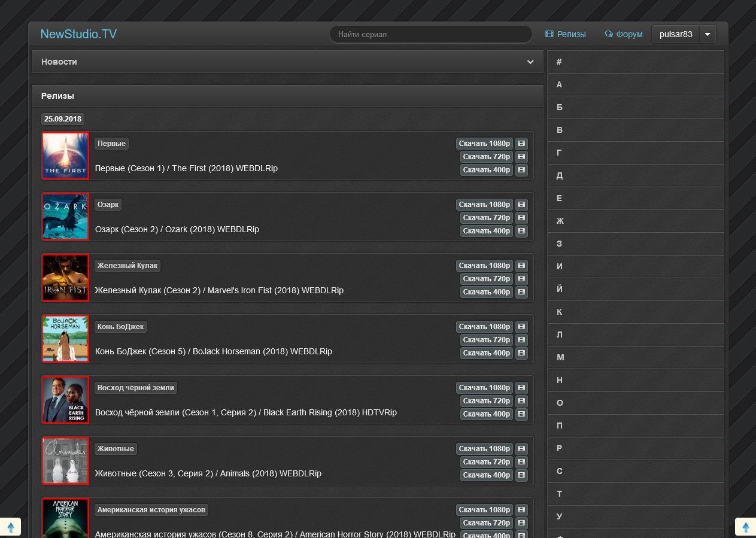Click film icon next to Восход чёрной земли 720p

pyautogui.click(x=521, y=401)
